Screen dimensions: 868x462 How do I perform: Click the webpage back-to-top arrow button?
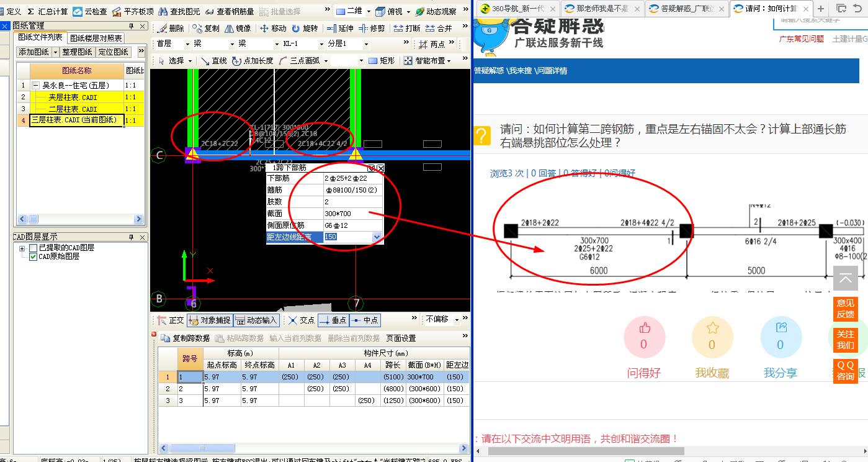pos(845,278)
